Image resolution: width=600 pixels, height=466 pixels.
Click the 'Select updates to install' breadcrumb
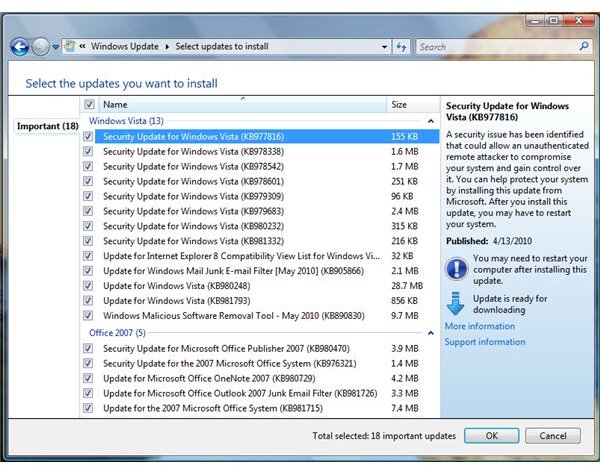(x=222, y=46)
